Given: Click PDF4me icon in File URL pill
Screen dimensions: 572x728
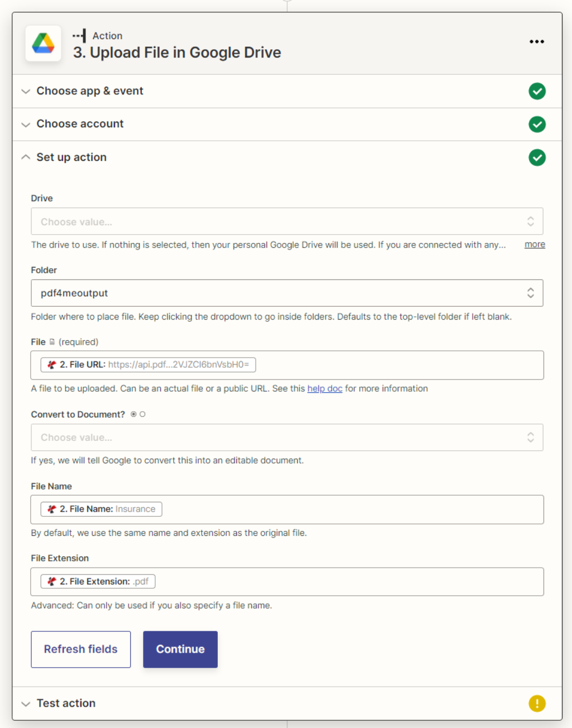Looking at the screenshot, I should click(x=52, y=365).
